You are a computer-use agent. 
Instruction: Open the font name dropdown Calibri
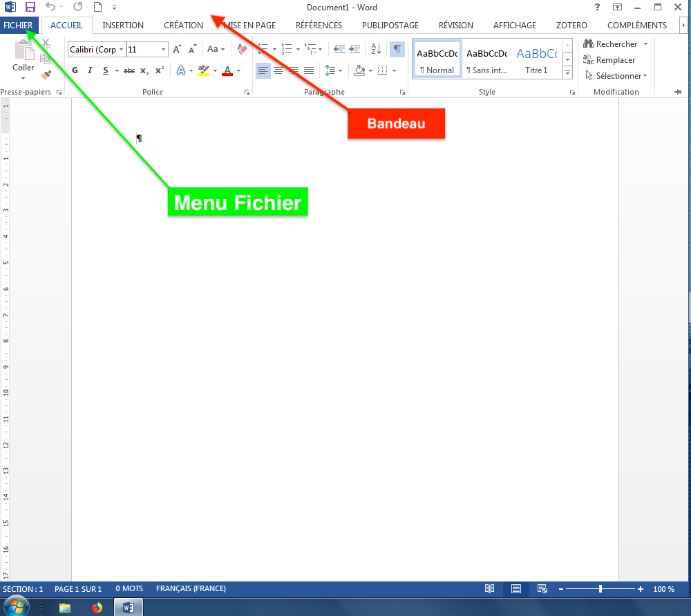pos(121,49)
